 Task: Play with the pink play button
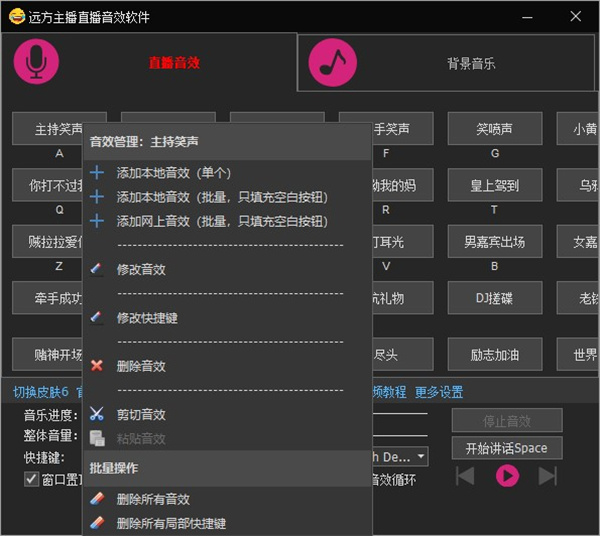tap(507, 476)
